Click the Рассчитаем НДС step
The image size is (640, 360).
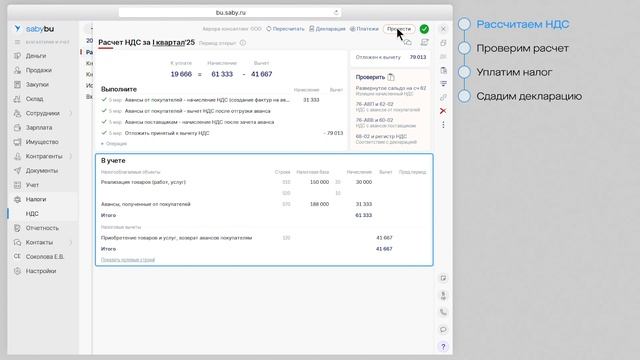(x=522, y=24)
